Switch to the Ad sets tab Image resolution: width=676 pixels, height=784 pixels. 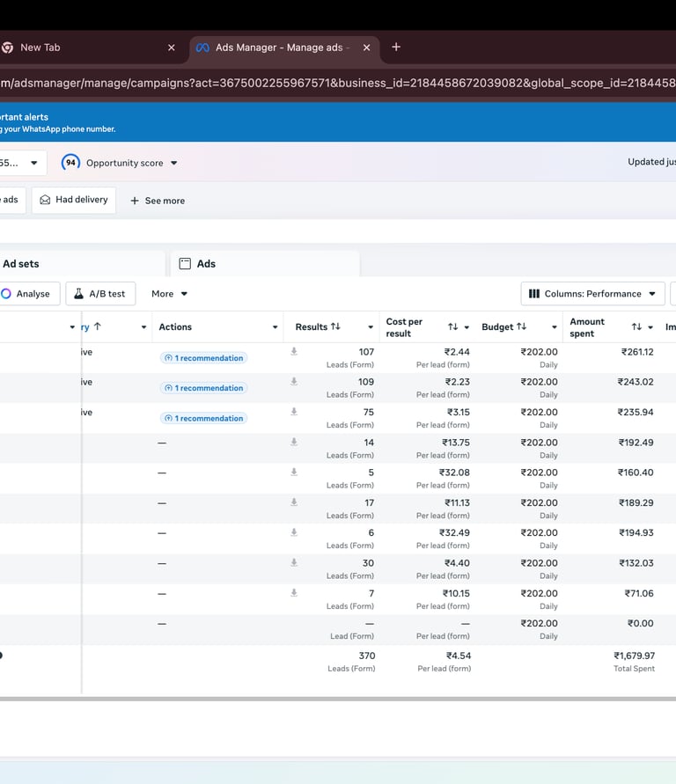(x=21, y=264)
